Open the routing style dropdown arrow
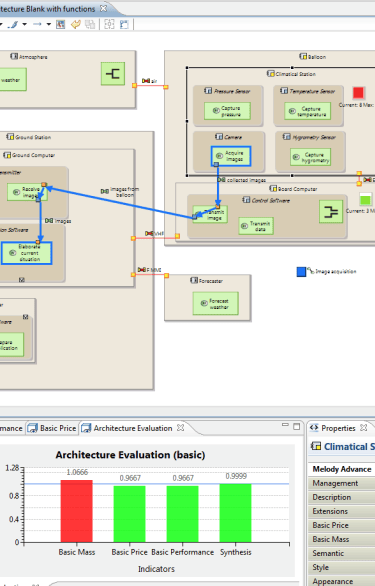This screenshot has height=586, width=375. [49, 25]
